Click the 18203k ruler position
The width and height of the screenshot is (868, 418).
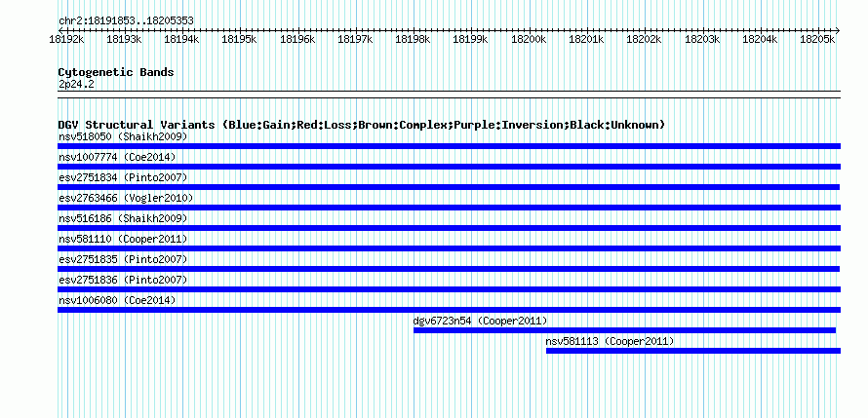(702, 39)
